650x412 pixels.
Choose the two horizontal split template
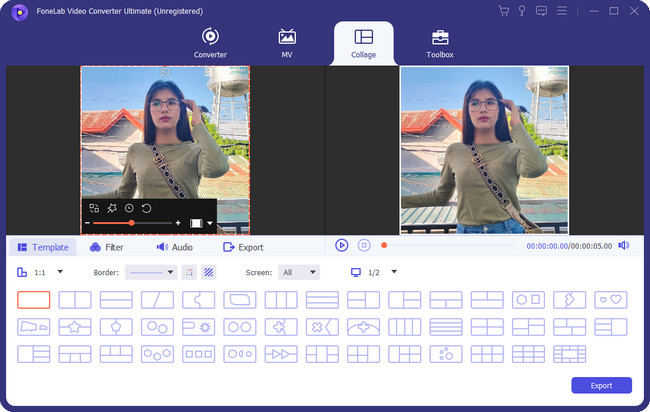[x=116, y=300]
